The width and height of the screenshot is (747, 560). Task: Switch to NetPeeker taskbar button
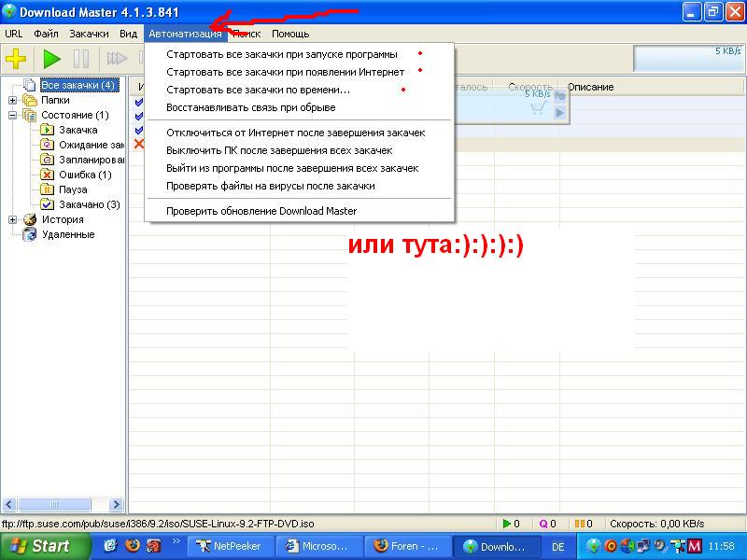231,546
